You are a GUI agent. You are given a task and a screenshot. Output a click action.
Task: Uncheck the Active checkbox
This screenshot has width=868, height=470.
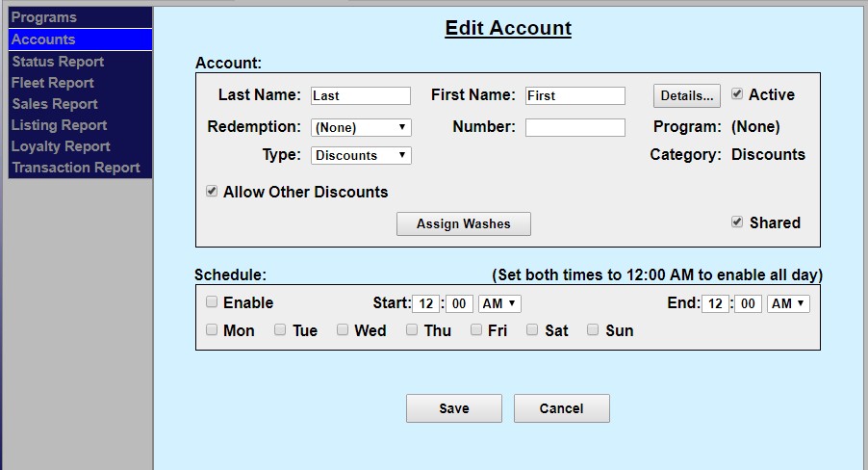tap(737, 94)
